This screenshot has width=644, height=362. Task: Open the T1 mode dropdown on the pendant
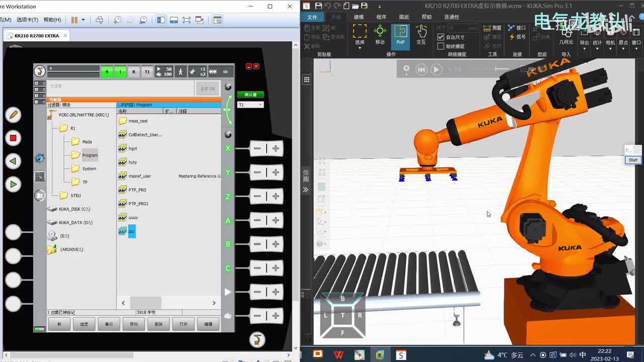point(250,105)
